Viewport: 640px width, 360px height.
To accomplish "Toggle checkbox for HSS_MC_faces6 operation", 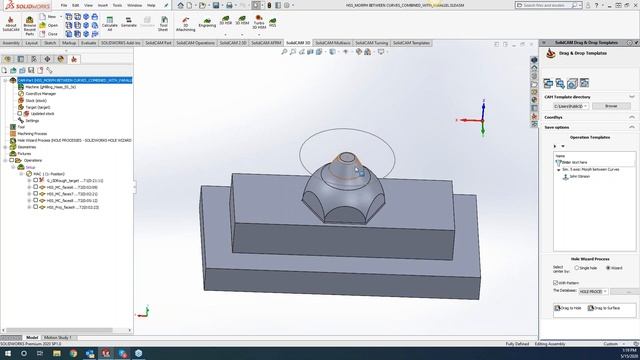I will pos(36,187).
